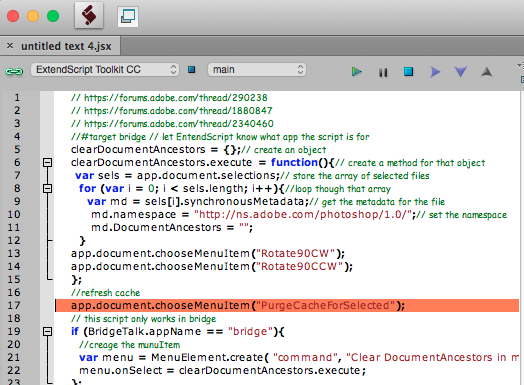This screenshot has width=524, height=385.
Task: Click the ns.adobe.com/photoshop/1.0/ namespace string
Action: (303, 215)
